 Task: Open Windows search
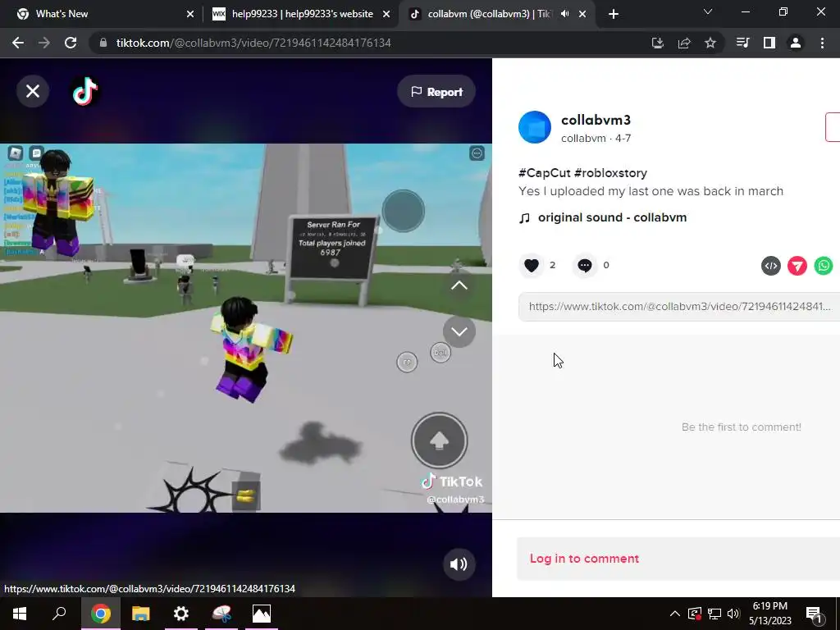tap(59, 614)
